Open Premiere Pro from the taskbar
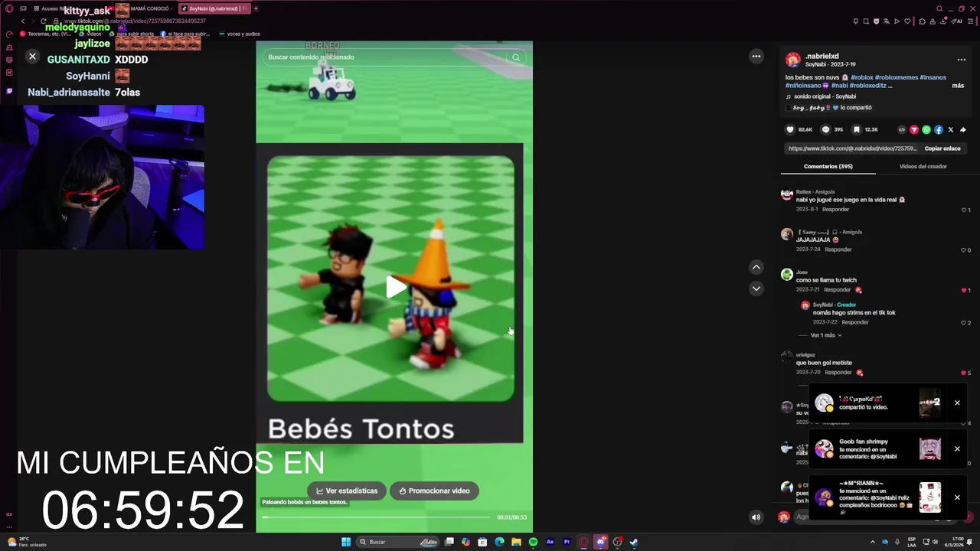This screenshot has height=551, width=980. coord(567,542)
